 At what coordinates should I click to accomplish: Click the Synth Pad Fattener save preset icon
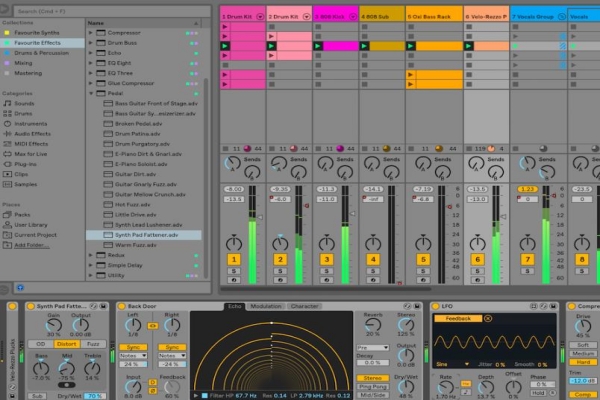pyautogui.click(x=103, y=306)
